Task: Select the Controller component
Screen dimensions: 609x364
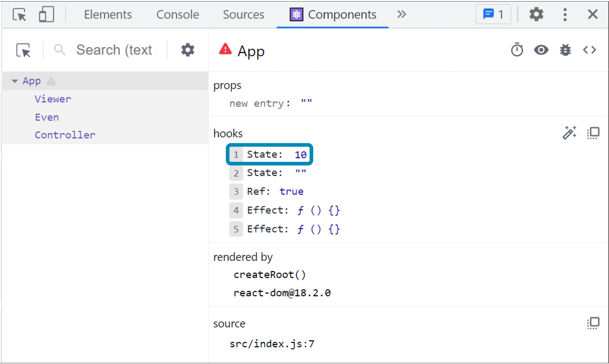Action: 65,135
